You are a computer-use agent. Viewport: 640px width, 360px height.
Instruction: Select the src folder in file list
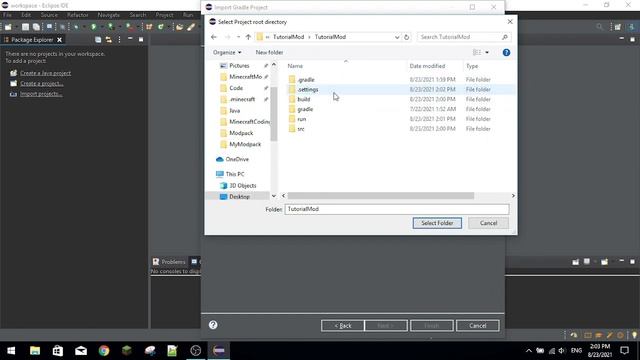pos(301,129)
